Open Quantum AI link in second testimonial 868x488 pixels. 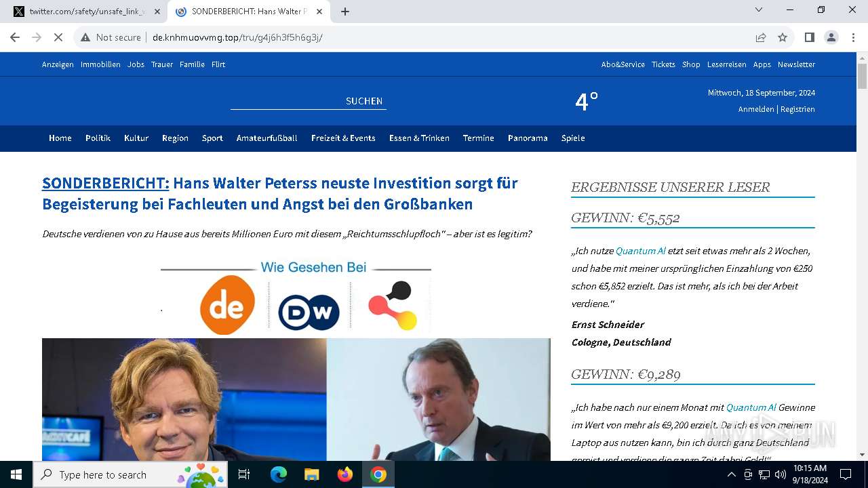pyautogui.click(x=751, y=407)
